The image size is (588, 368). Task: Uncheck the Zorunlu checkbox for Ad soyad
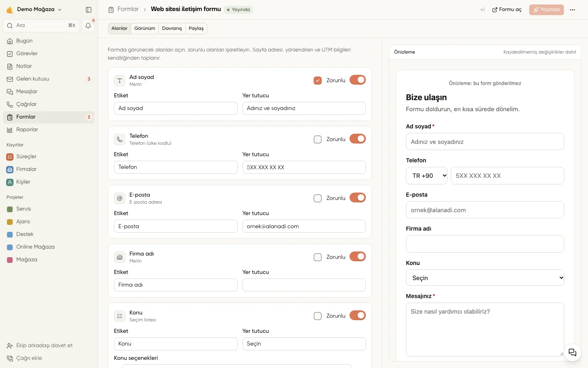point(318,81)
